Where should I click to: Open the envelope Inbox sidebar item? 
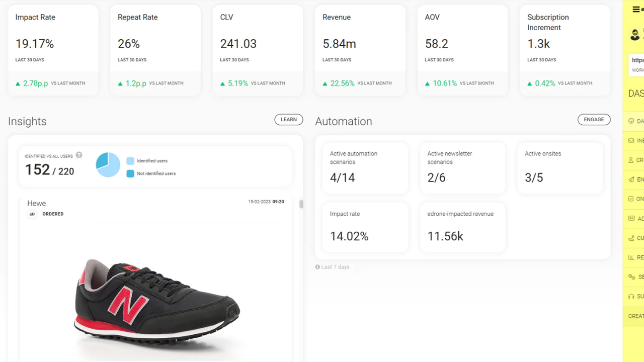[631, 141]
